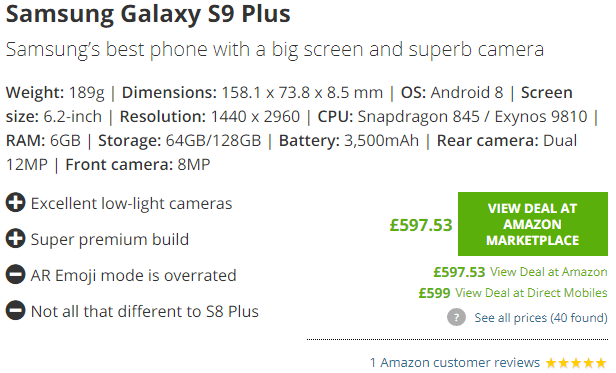Click the Super premium build text

click(110, 239)
